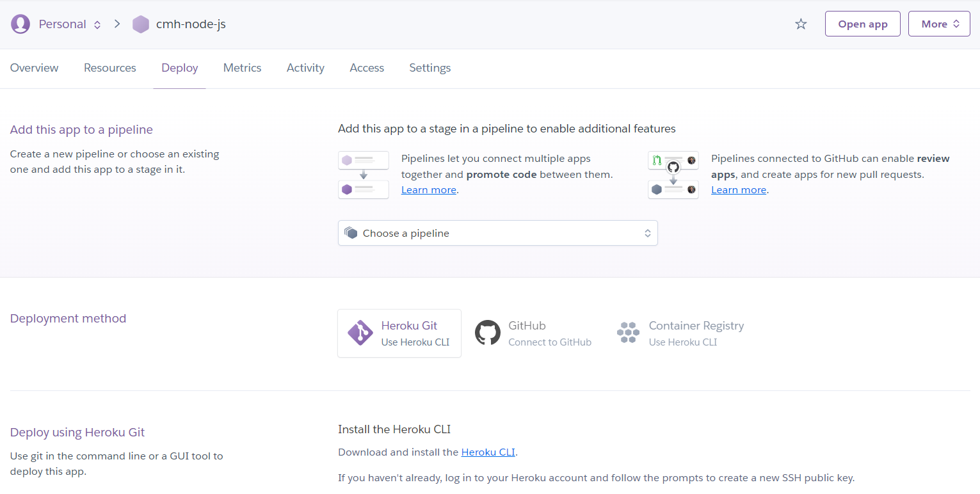Screen dimensions: 980x494
Task: Follow the Heroku CLI download link
Action: 488,452
